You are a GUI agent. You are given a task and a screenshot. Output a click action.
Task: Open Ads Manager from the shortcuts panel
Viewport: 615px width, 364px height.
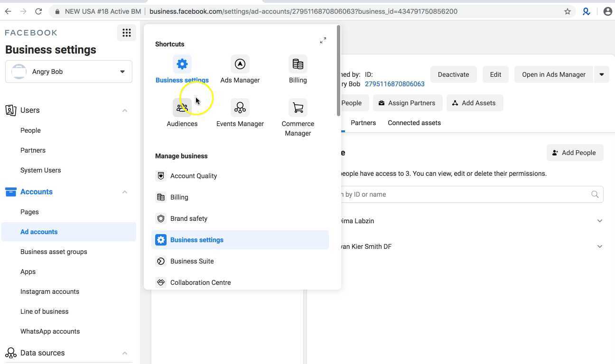point(240,69)
